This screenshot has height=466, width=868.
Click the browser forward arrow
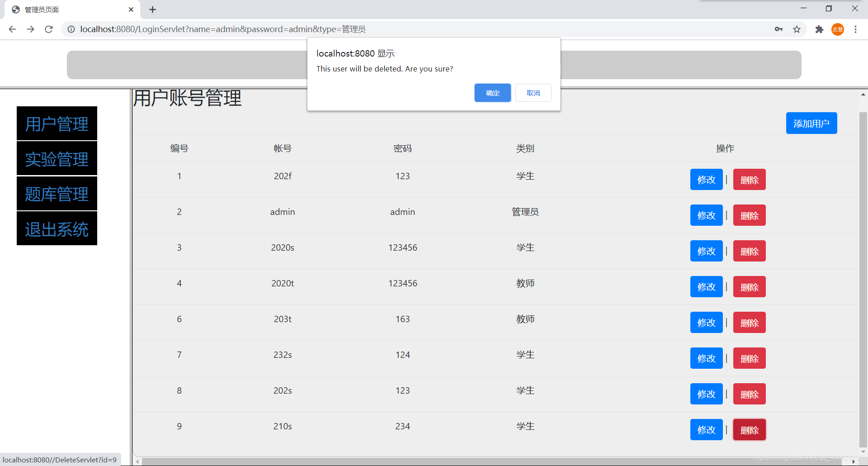(x=30, y=29)
